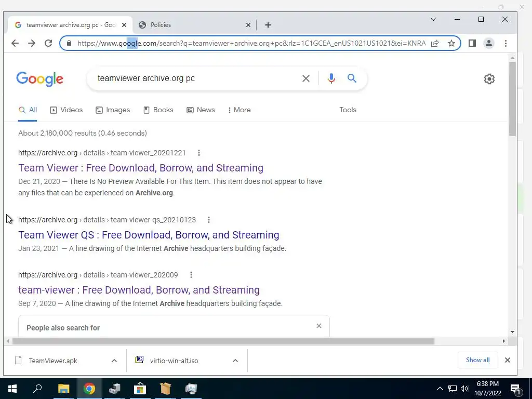Image resolution: width=532 pixels, height=399 pixels.
Task: Open the notification center icon
Action: tap(516, 389)
